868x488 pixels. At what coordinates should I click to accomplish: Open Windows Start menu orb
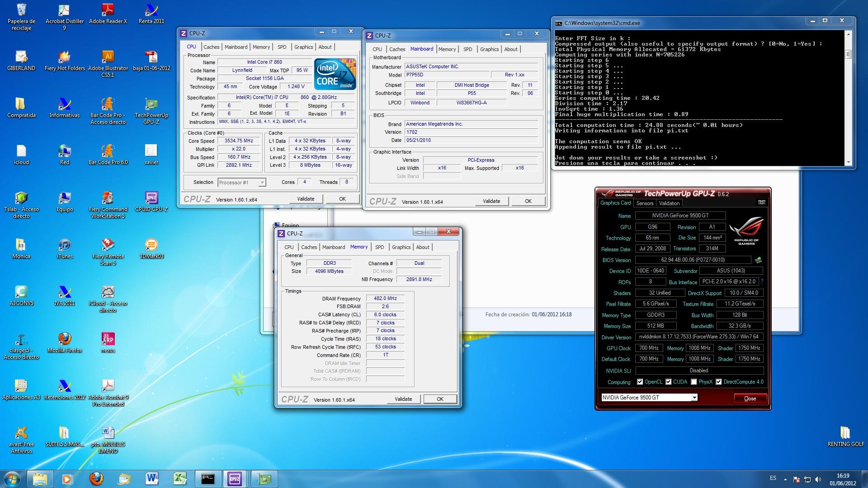click(x=12, y=479)
